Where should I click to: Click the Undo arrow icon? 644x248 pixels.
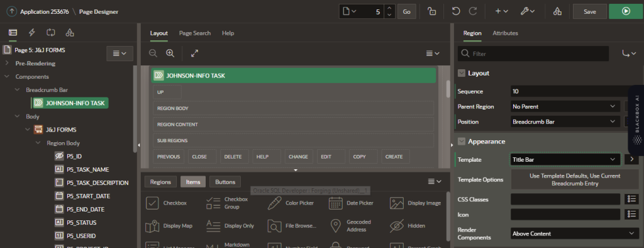tap(455, 11)
